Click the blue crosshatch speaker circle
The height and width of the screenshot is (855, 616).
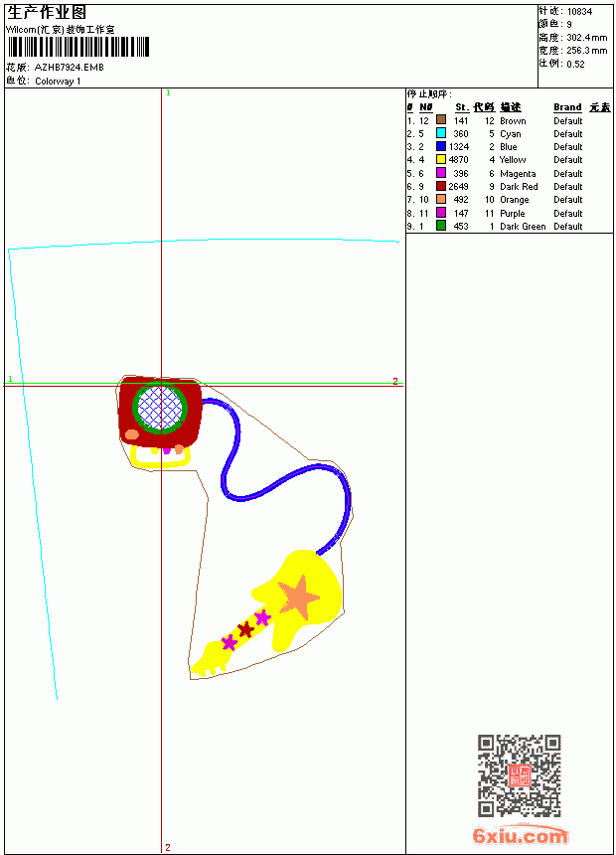[160, 408]
